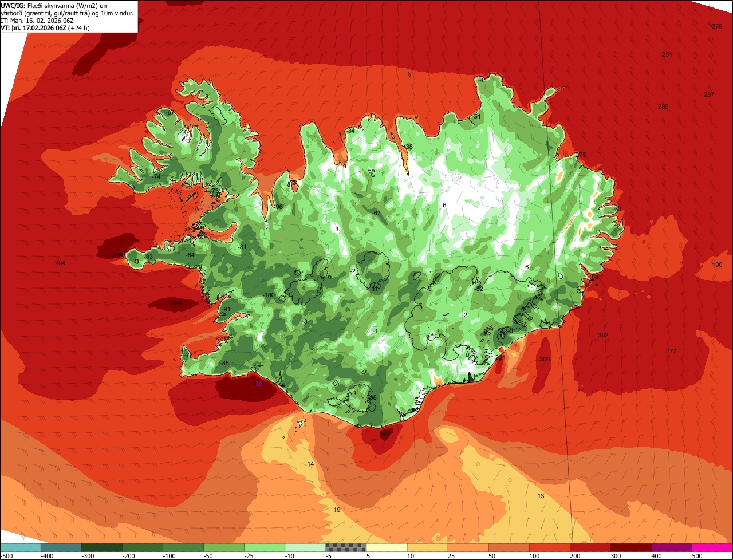Click the north coast value 38
Image resolution: width=733 pixels, height=560 pixels.
click(x=409, y=147)
